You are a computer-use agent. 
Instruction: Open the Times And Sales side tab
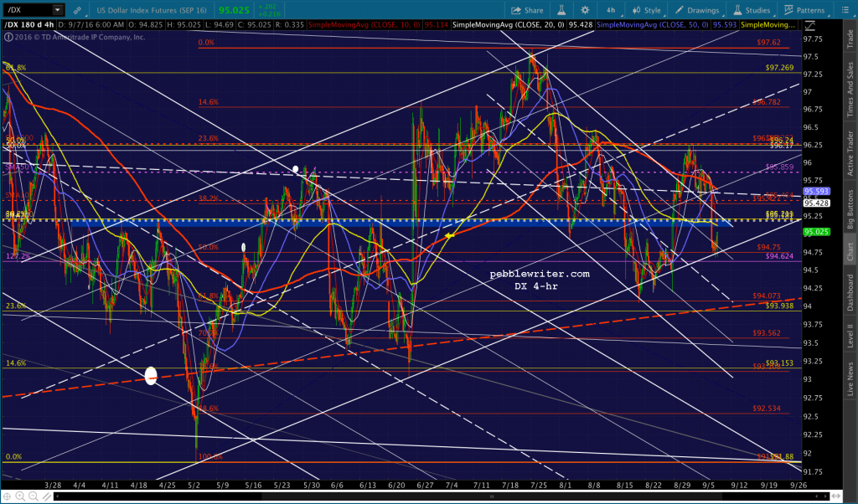click(x=850, y=89)
